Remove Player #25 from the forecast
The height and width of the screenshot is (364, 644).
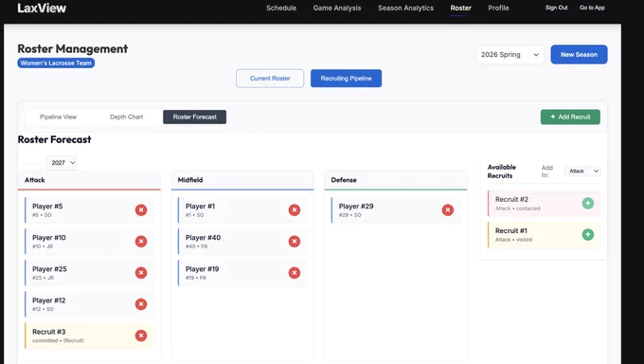pyautogui.click(x=141, y=273)
